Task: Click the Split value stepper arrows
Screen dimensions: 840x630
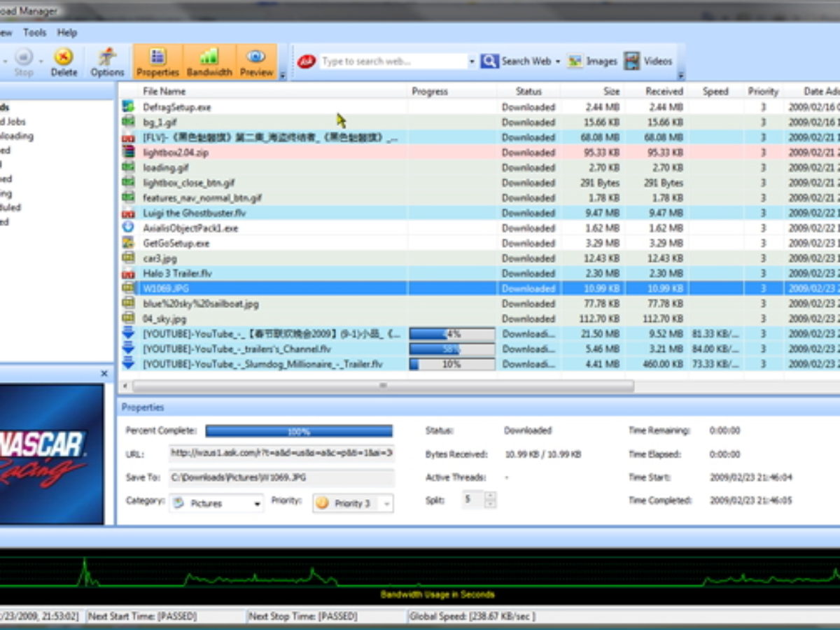Action: tap(490, 500)
